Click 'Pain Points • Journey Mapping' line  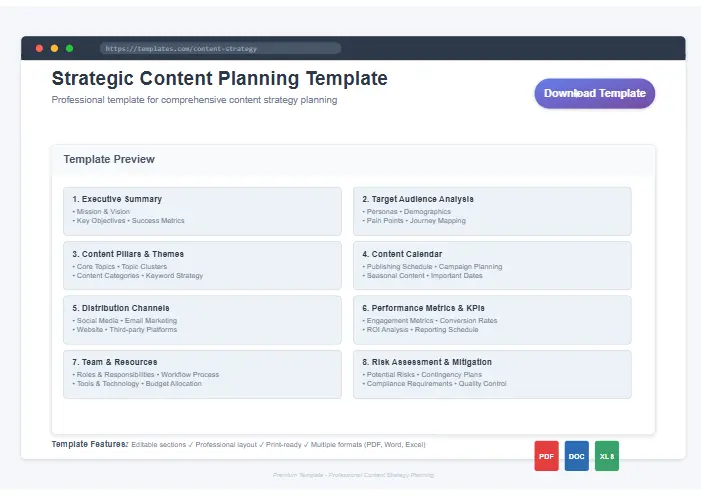[416, 220]
